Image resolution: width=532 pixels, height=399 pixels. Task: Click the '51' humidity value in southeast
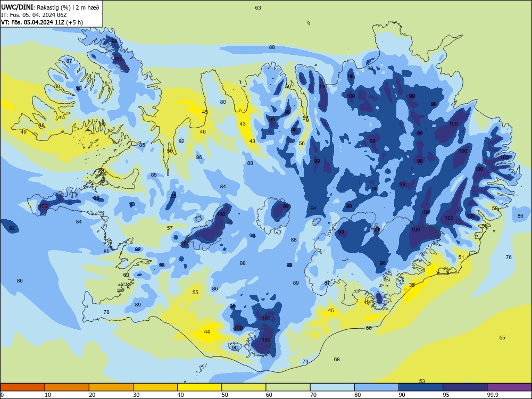tap(461, 257)
